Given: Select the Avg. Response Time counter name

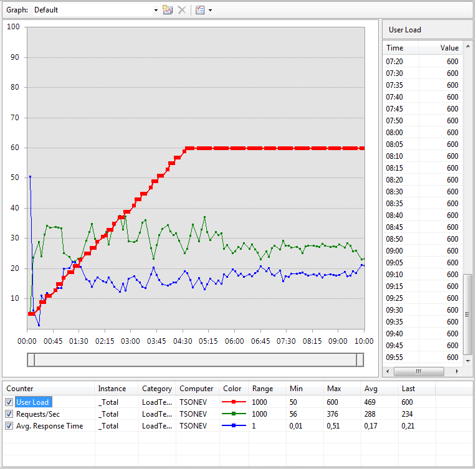Looking at the screenshot, I should click(49, 426).
